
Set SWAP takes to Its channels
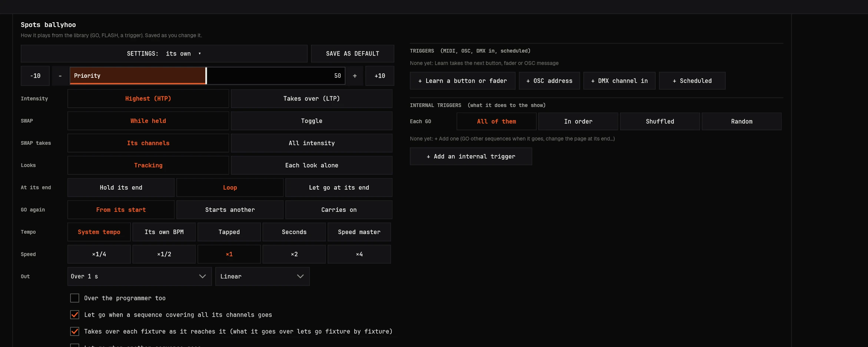pos(148,143)
